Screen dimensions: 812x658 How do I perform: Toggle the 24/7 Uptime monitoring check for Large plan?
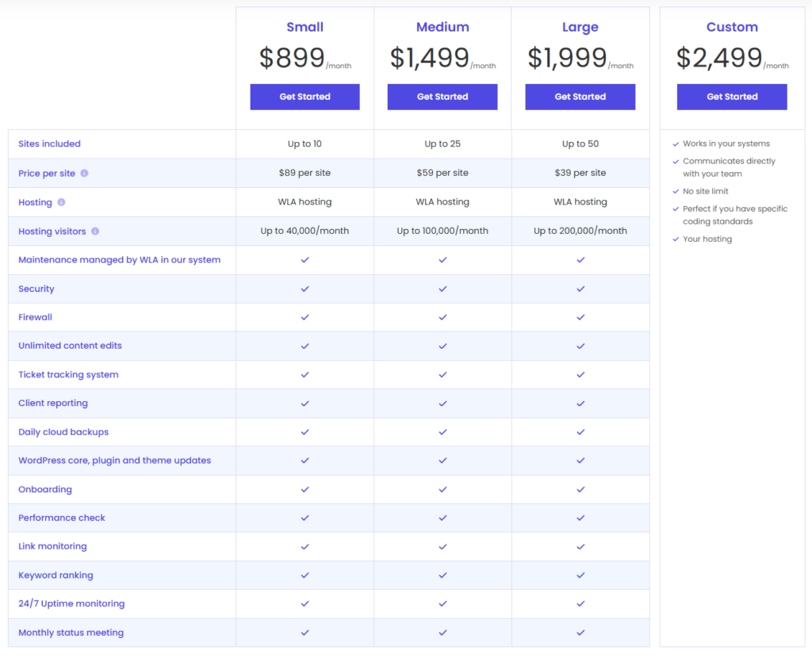click(580, 603)
